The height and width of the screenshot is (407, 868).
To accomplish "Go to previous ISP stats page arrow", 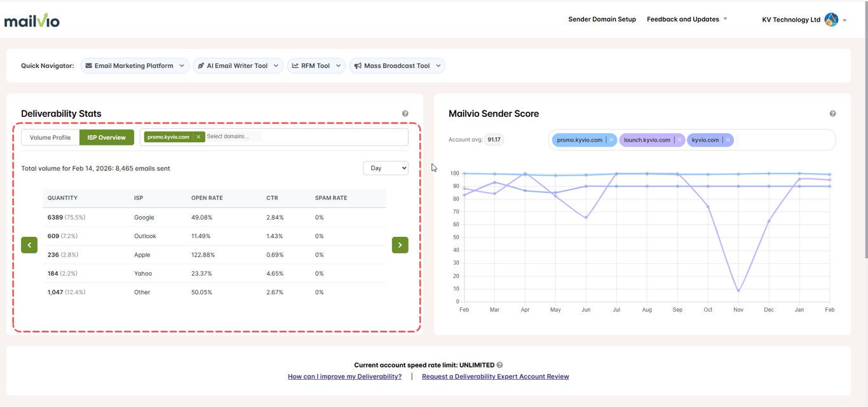I will tap(29, 245).
